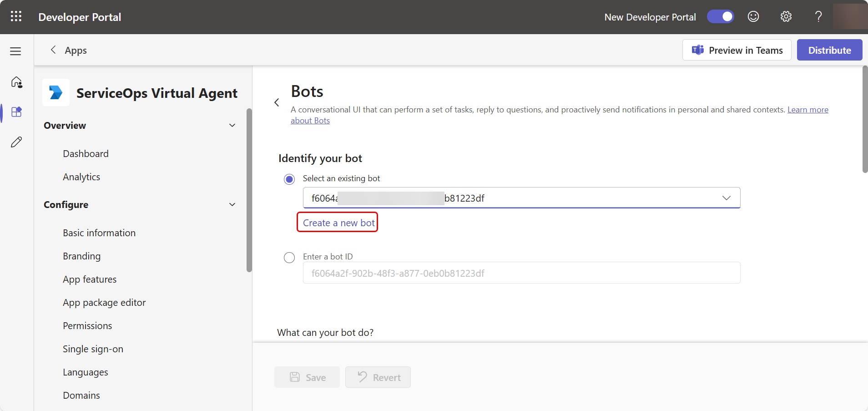This screenshot has height=411, width=868.
Task: Open the app launcher waffle icon
Action: point(16,17)
